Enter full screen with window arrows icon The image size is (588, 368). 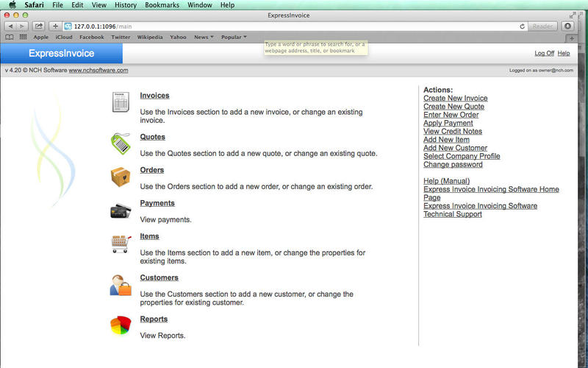573,15
